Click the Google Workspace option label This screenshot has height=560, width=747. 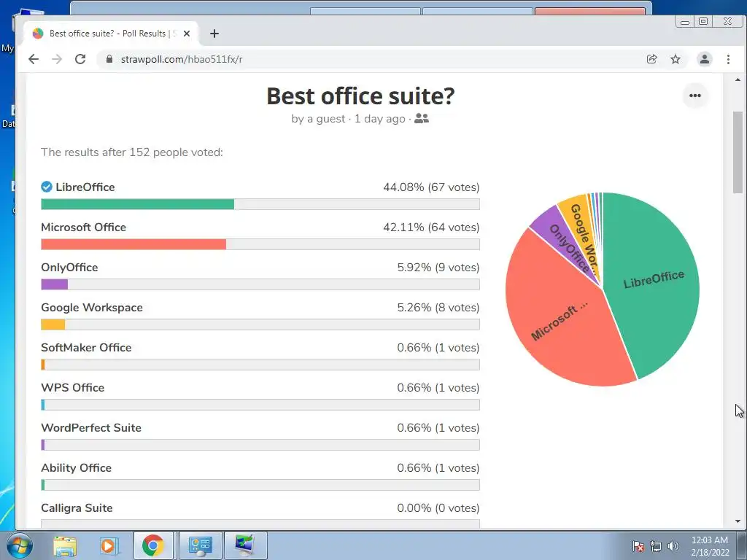(92, 307)
